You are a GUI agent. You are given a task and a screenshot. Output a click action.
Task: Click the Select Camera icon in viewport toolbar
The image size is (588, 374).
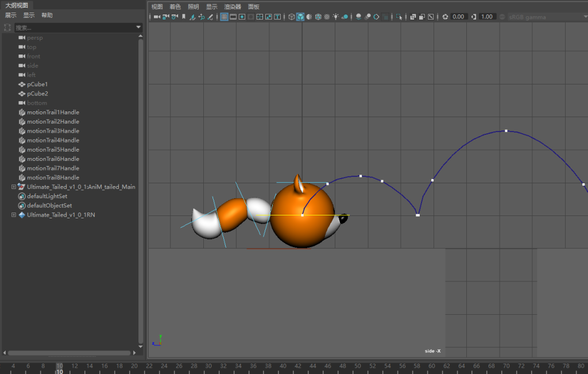coord(157,17)
